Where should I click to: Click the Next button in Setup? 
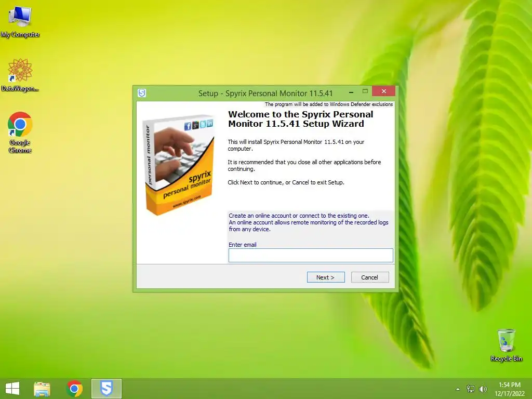[x=326, y=277]
